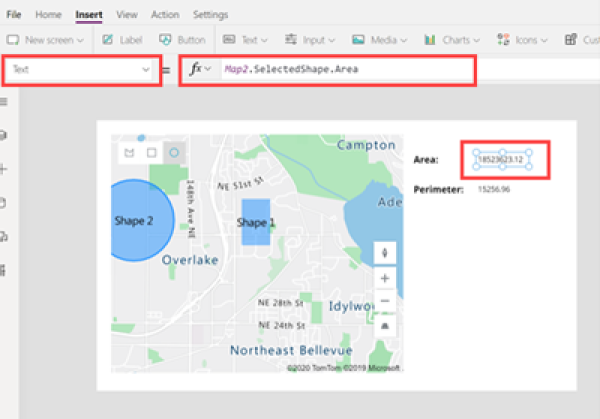The width and height of the screenshot is (600, 419).
Task: Open the View tab
Action: [x=127, y=15]
